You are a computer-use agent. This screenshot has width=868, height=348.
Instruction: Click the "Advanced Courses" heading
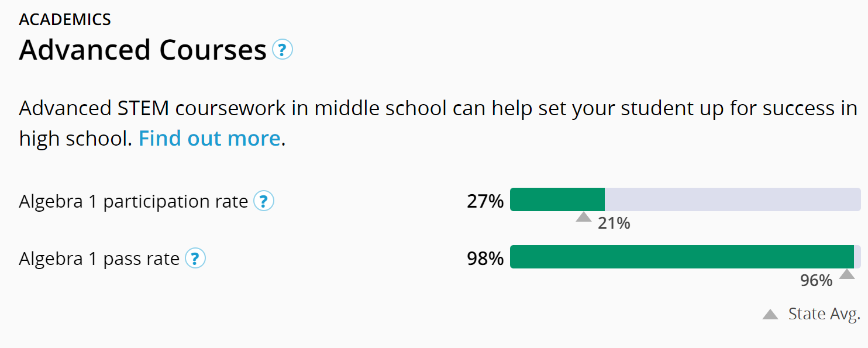tap(143, 50)
